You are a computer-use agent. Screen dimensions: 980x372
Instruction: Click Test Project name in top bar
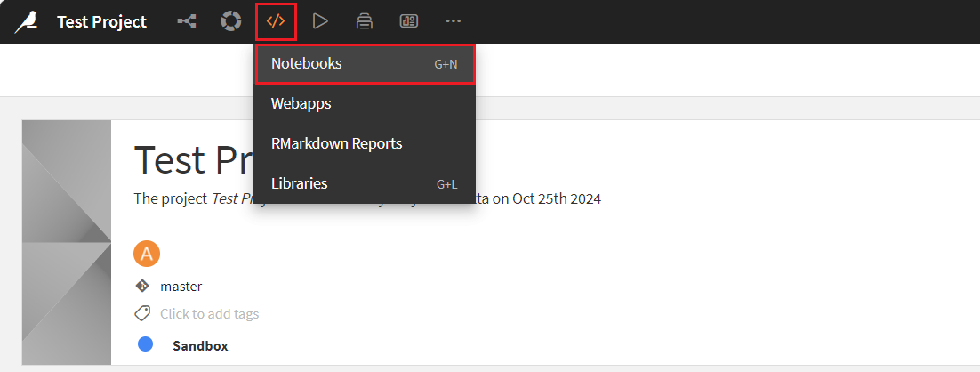101,21
